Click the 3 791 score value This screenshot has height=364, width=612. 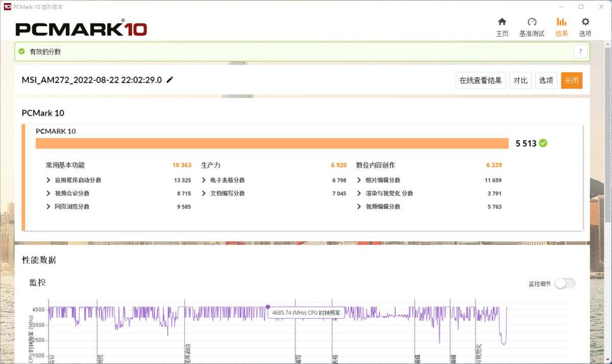coord(495,193)
